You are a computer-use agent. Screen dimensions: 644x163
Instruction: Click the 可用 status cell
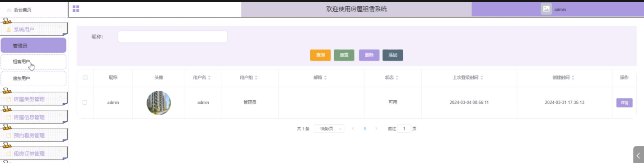coord(393,102)
